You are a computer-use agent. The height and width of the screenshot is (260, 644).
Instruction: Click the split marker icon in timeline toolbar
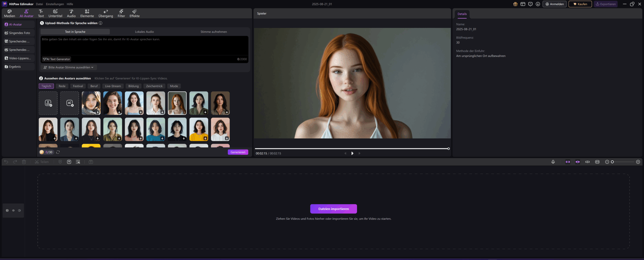click(x=587, y=162)
